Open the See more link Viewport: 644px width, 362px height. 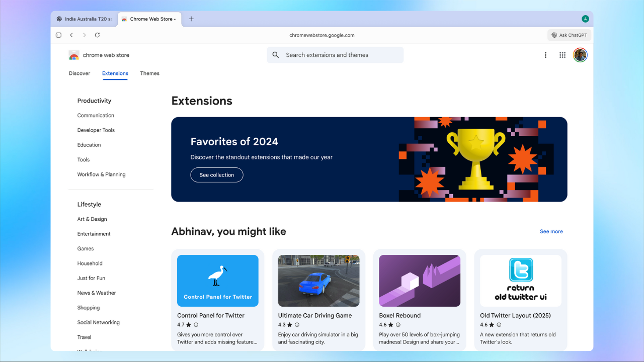(551, 232)
